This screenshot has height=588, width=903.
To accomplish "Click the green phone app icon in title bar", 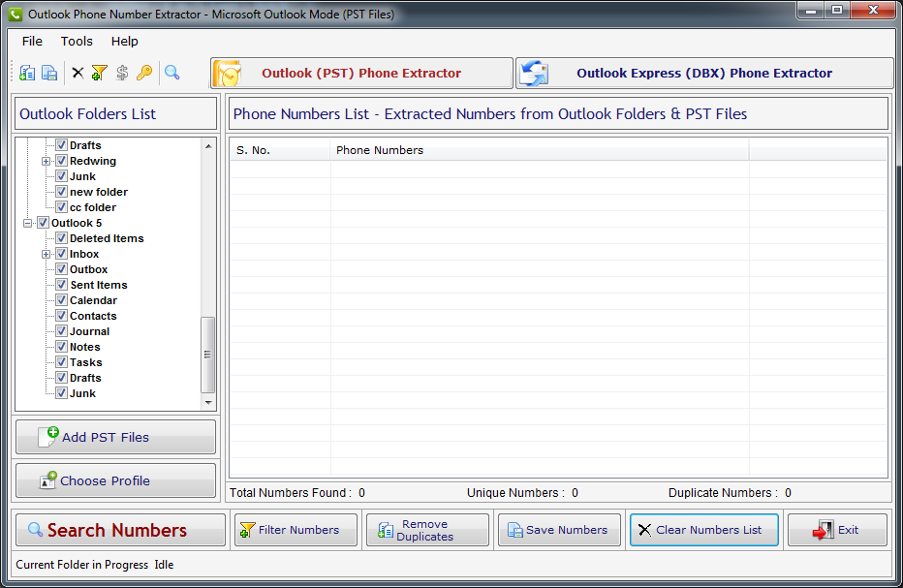I will click(x=16, y=14).
